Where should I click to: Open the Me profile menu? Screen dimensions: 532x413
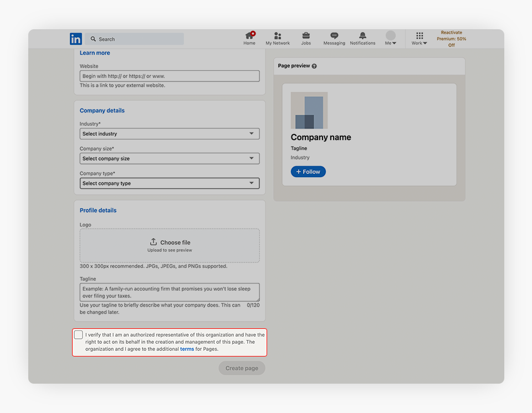coord(391,38)
